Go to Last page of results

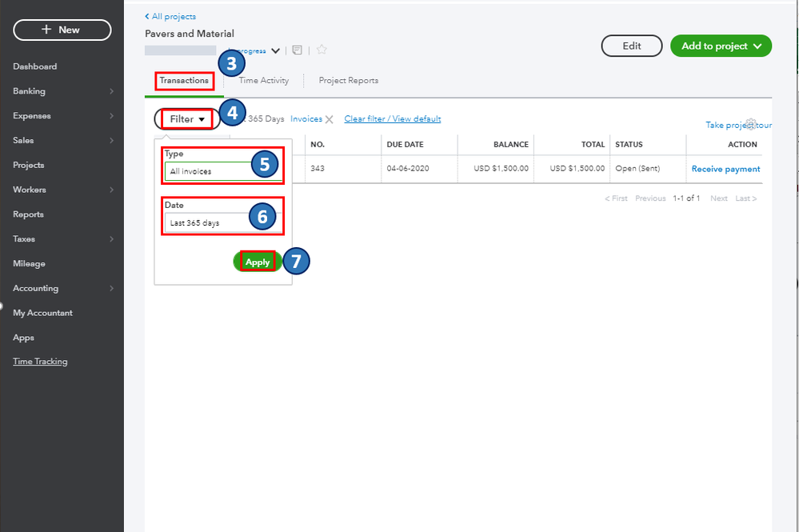[x=746, y=198]
